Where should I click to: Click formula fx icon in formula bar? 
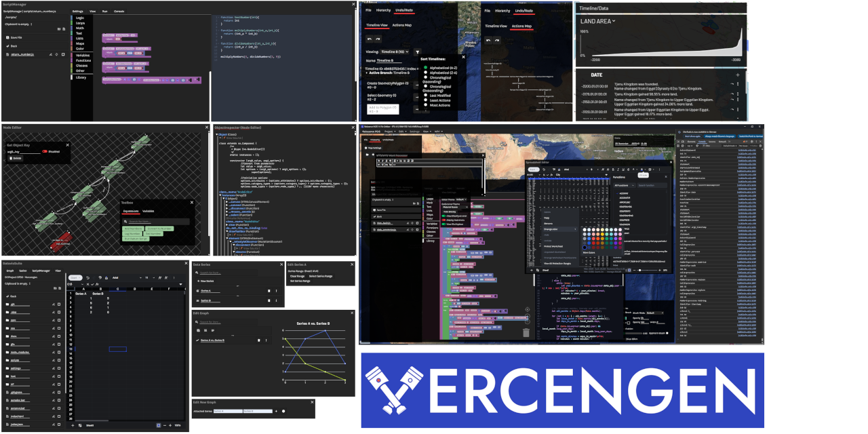point(97,284)
